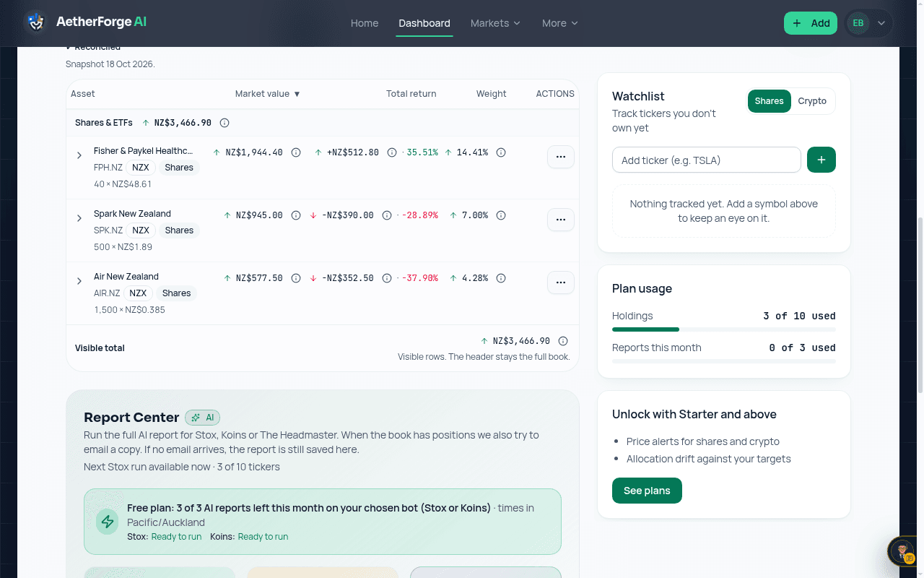Open the Markets dropdown menu
The width and height of the screenshot is (924, 578).
[495, 23]
